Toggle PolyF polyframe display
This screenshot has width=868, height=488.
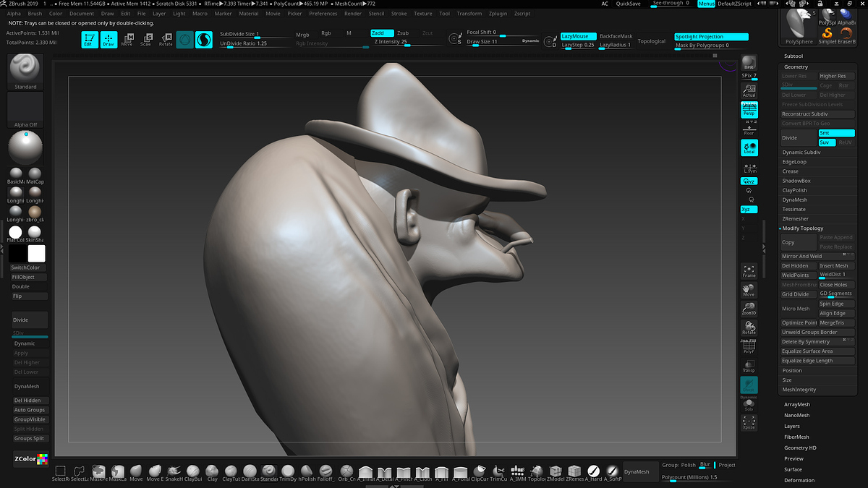pos(749,346)
